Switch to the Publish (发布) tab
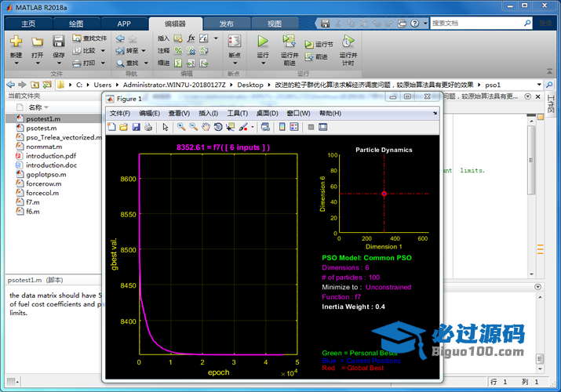561x392 pixels. point(226,24)
